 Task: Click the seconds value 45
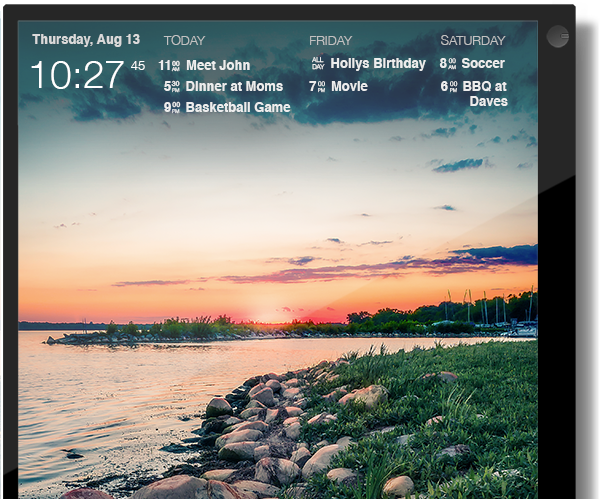click(138, 66)
